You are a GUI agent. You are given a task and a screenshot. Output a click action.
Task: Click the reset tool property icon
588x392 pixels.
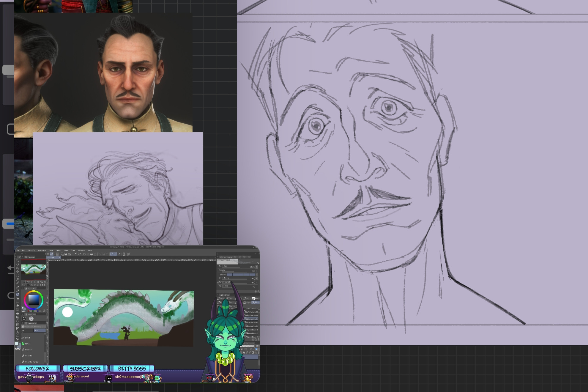pos(256,291)
